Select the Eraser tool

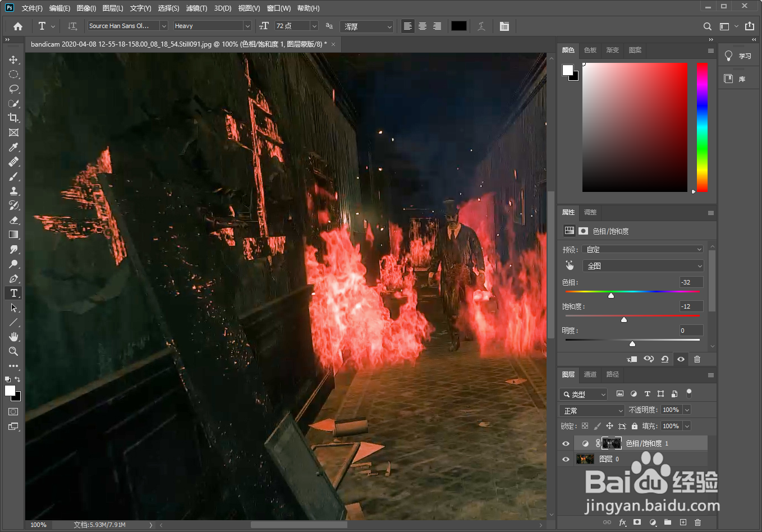pyautogui.click(x=13, y=220)
